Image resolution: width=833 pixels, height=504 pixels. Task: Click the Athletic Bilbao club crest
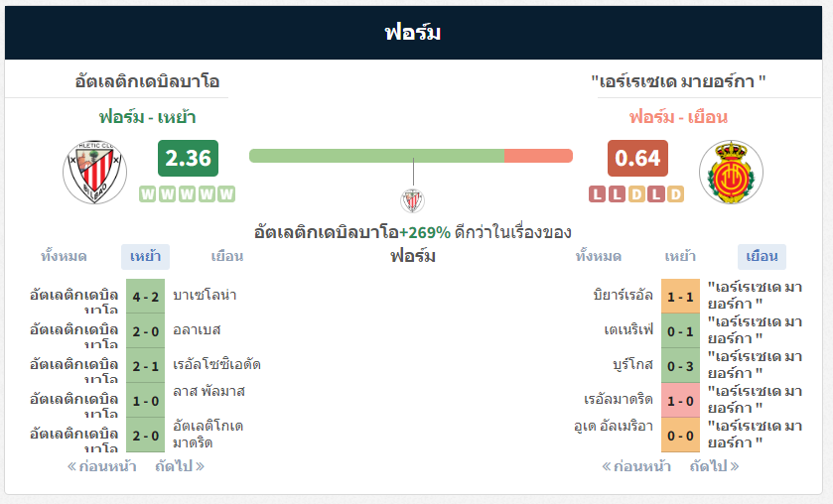[x=94, y=172]
